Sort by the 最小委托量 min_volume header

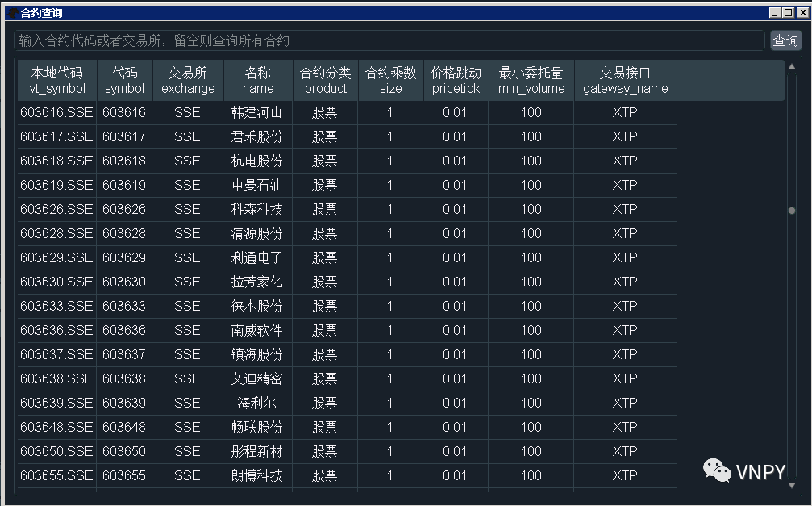(x=531, y=79)
